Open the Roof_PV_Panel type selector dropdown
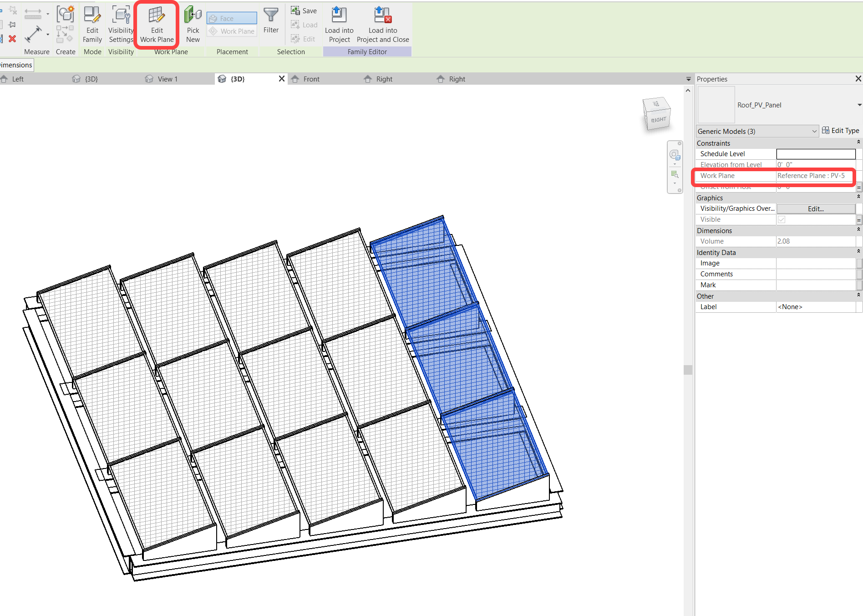 858,105
